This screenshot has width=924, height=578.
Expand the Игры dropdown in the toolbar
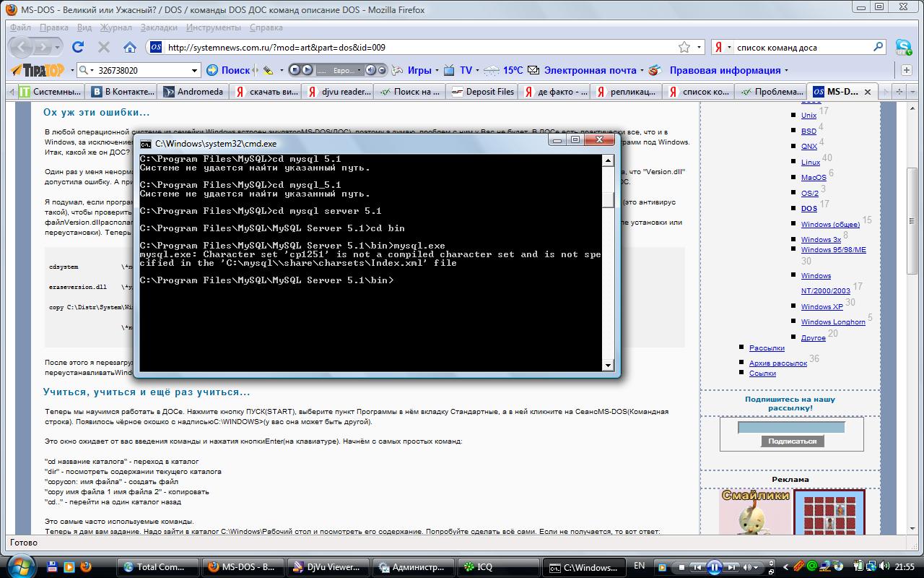click(x=437, y=71)
